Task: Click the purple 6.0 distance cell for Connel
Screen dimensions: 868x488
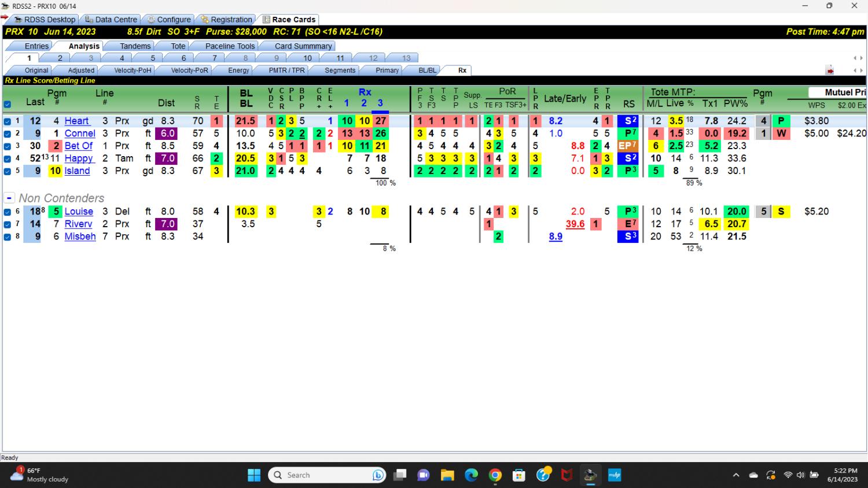Action: pos(167,134)
